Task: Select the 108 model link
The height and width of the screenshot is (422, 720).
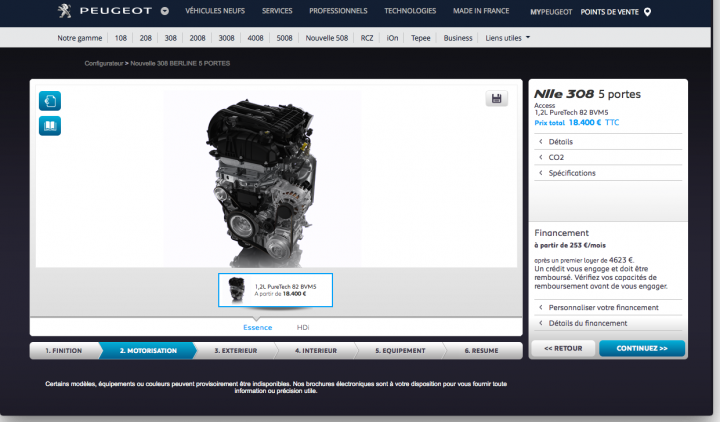Action: tap(121, 38)
